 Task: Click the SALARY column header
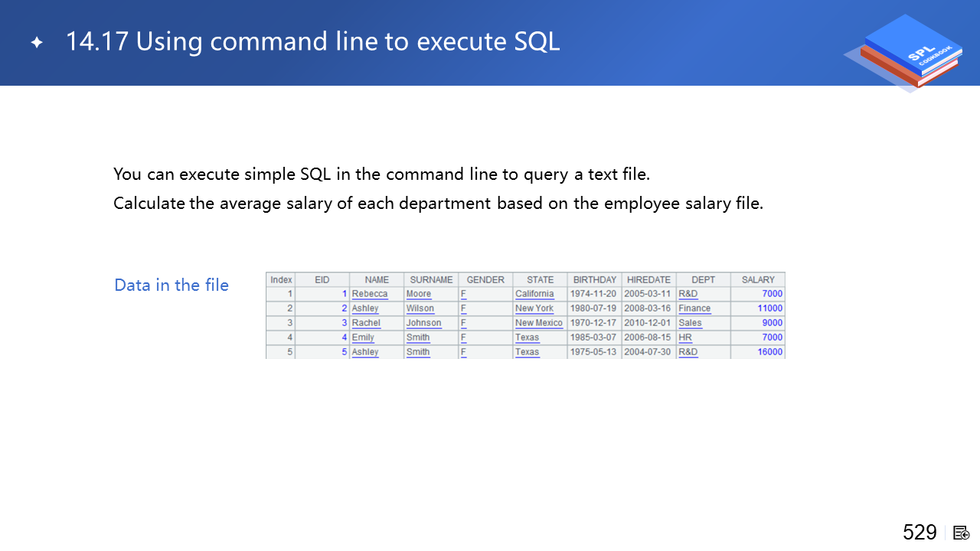point(758,280)
